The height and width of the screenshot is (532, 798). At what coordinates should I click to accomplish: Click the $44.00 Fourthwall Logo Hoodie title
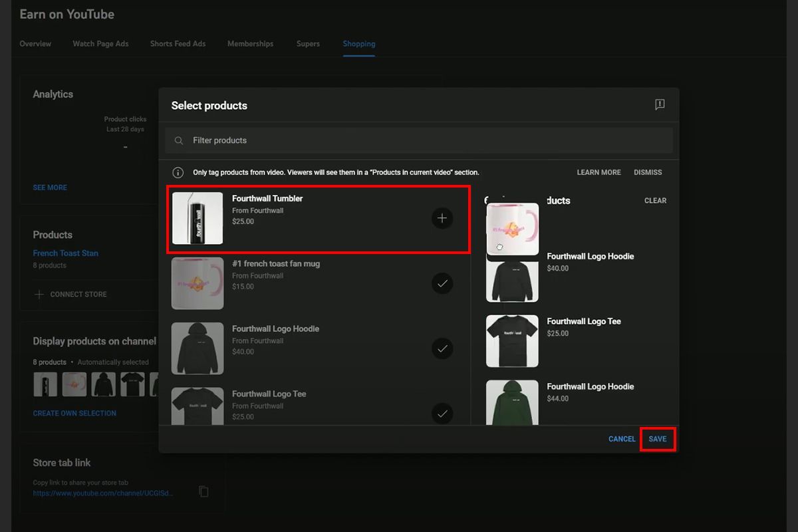591,386
